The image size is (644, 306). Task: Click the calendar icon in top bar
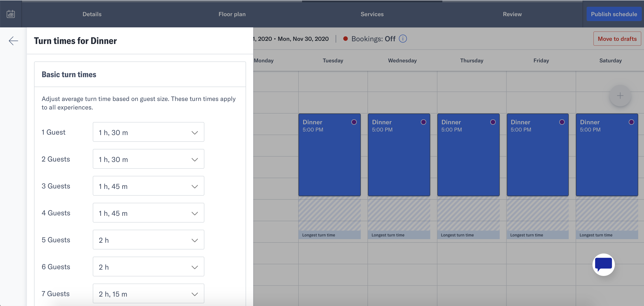(11, 14)
